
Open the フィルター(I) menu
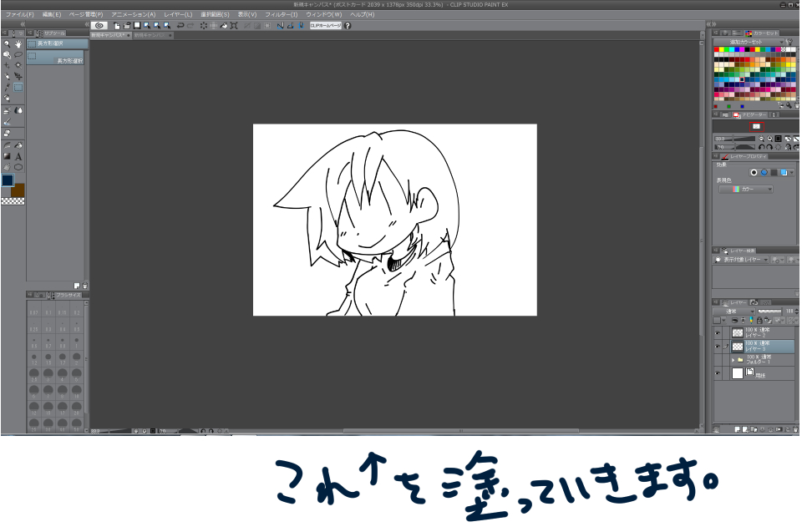click(x=281, y=14)
